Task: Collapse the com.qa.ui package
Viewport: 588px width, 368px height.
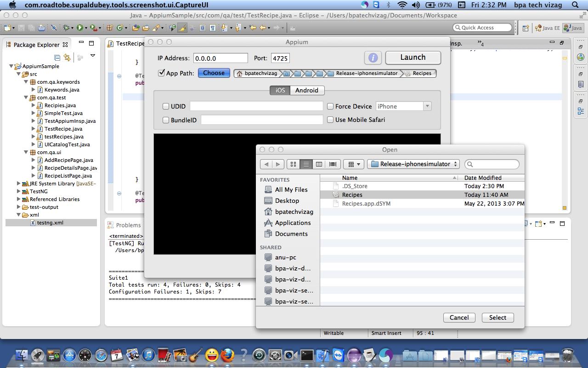Action: tap(26, 152)
